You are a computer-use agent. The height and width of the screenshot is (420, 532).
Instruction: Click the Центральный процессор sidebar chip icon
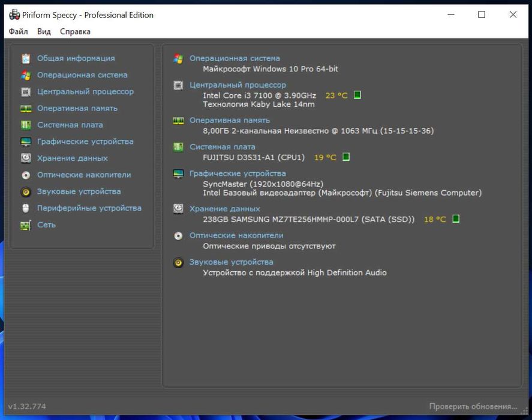[26, 92]
